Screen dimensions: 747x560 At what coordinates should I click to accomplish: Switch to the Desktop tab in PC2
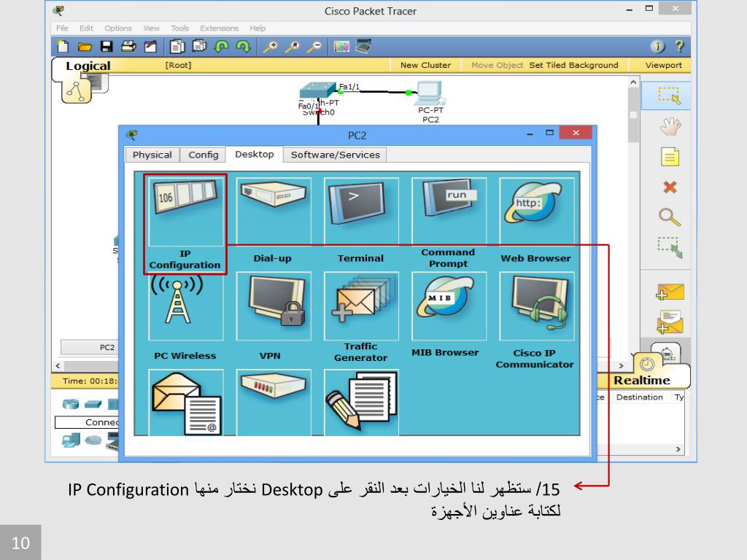255,155
